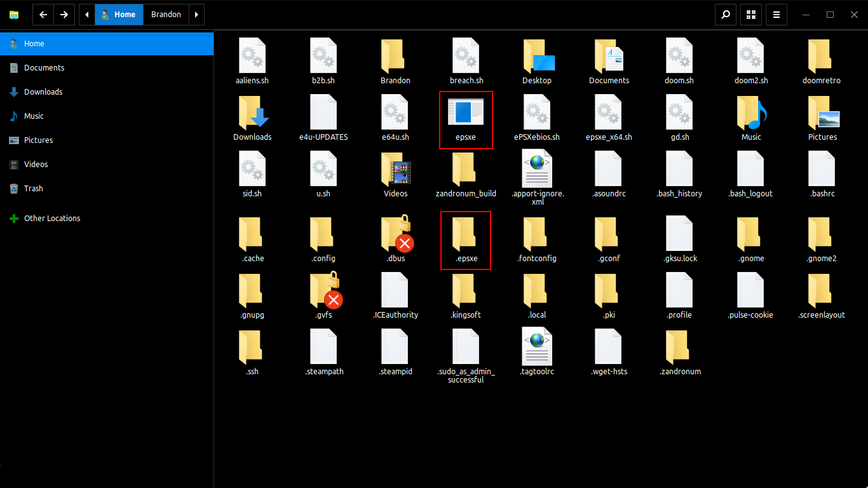The height and width of the screenshot is (488, 868).
Task: Go forward with the right arrow button
Action: (64, 14)
